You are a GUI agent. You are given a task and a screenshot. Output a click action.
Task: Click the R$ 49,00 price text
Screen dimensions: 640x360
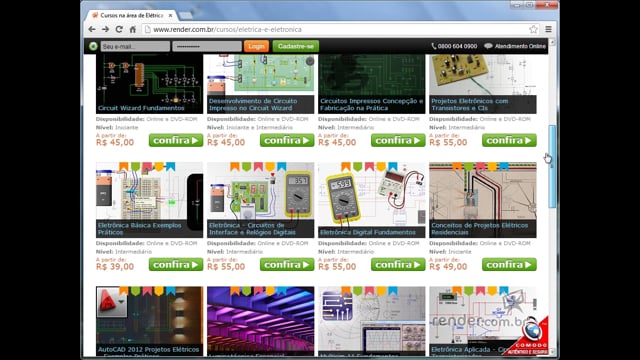448,267
